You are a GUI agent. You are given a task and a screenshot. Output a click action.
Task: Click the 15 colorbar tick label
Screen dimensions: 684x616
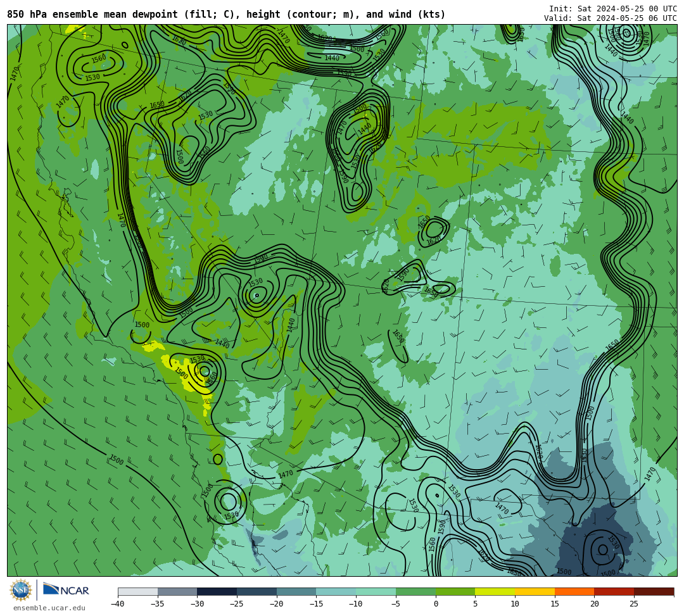pos(555,604)
